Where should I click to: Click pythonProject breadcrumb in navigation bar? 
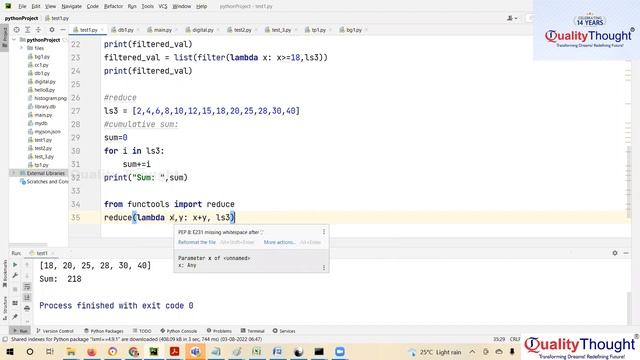pos(21,18)
